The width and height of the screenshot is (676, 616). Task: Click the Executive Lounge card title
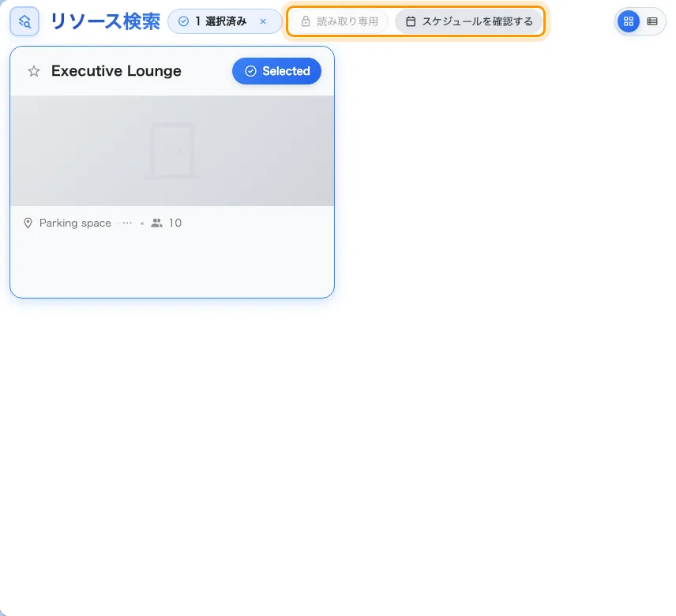tap(116, 71)
